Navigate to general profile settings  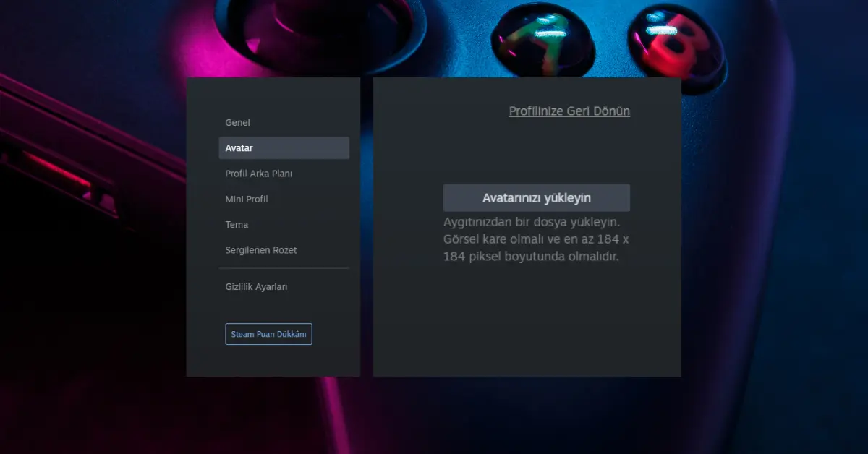pyautogui.click(x=237, y=122)
